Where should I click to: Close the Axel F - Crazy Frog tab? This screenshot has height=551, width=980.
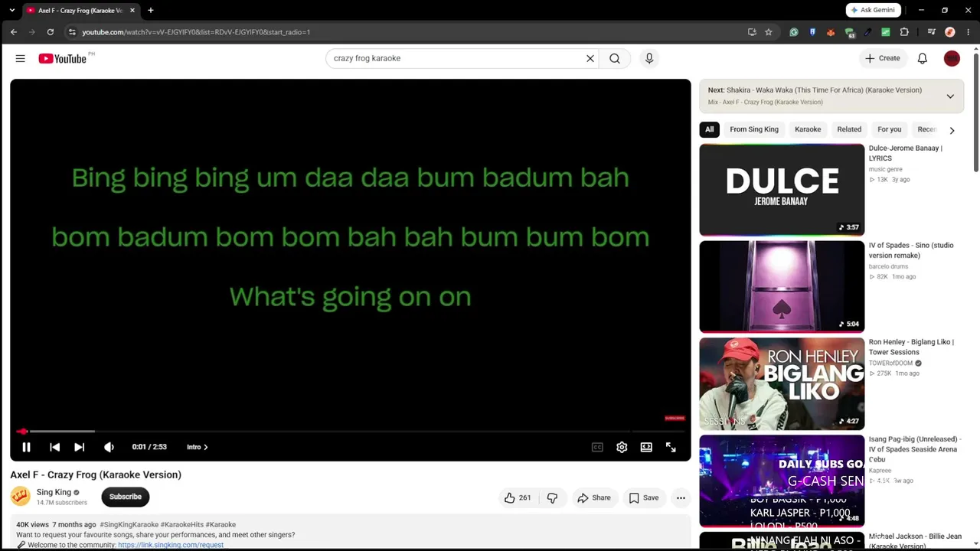(x=132, y=10)
